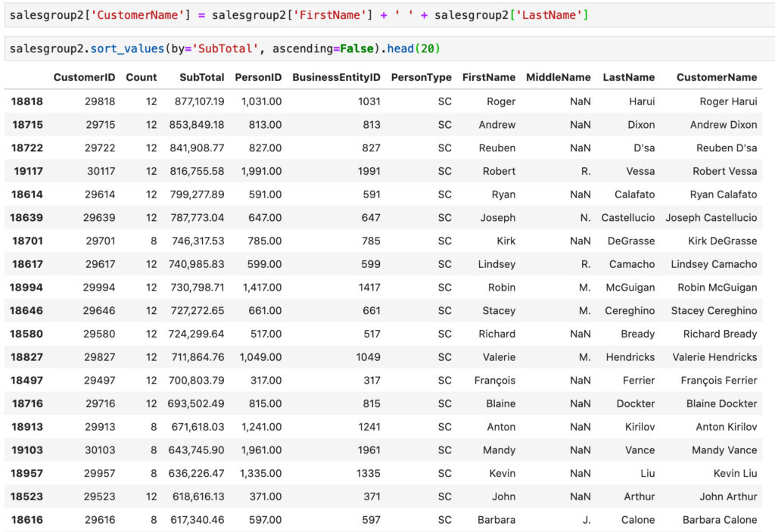
Task: Select row index 18523
Action: pos(26,496)
